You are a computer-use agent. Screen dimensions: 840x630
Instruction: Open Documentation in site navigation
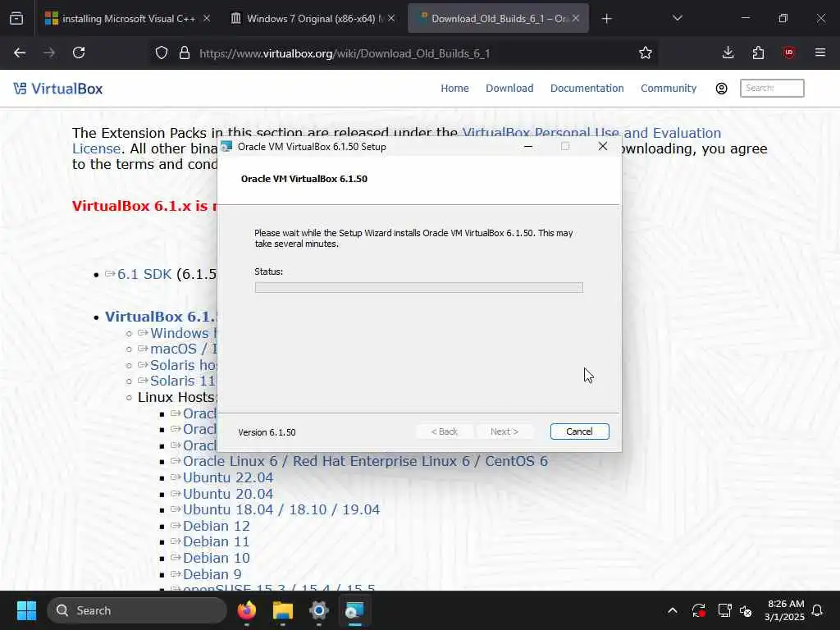point(587,89)
